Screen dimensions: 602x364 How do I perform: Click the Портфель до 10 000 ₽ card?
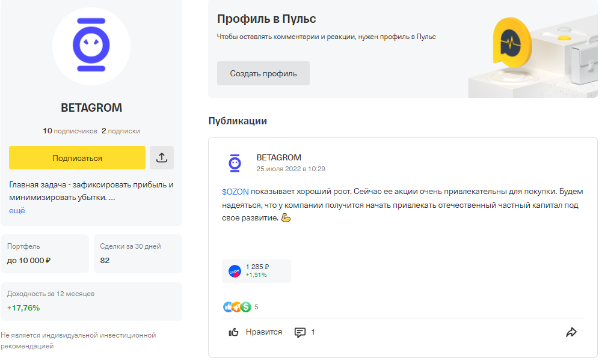45,253
